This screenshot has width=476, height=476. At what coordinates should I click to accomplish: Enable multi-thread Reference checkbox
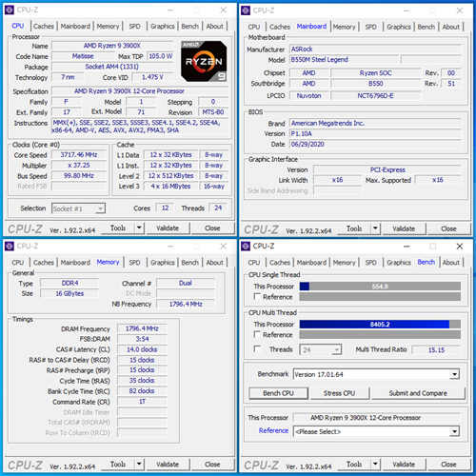(257, 334)
